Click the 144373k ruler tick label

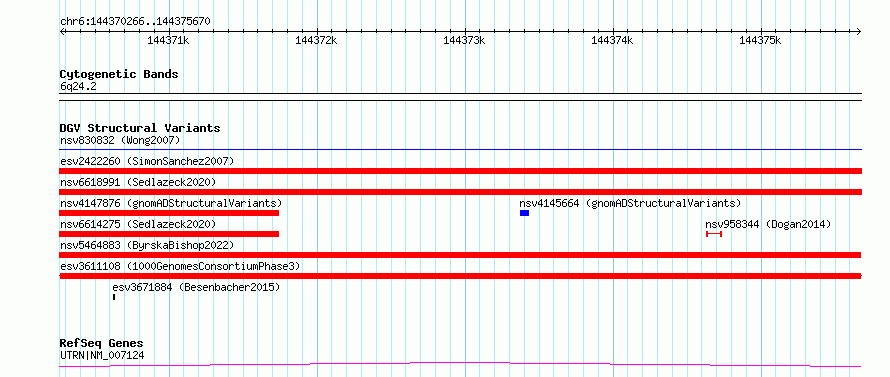click(x=464, y=40)
